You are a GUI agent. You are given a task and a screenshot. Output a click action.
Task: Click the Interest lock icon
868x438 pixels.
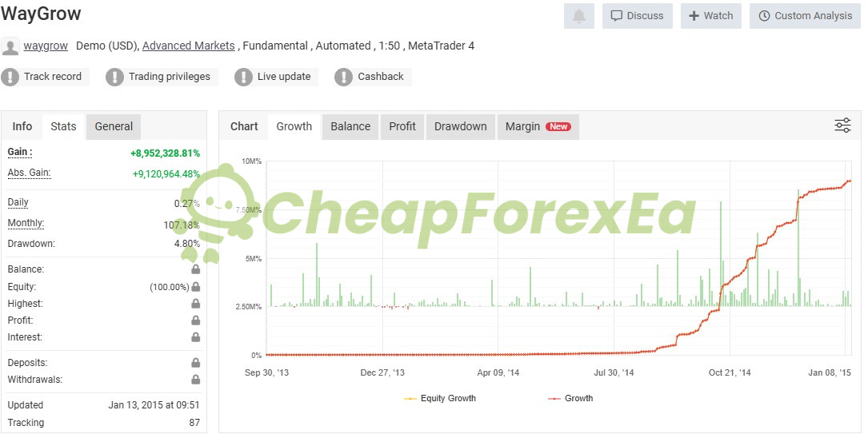click(195, 337)
